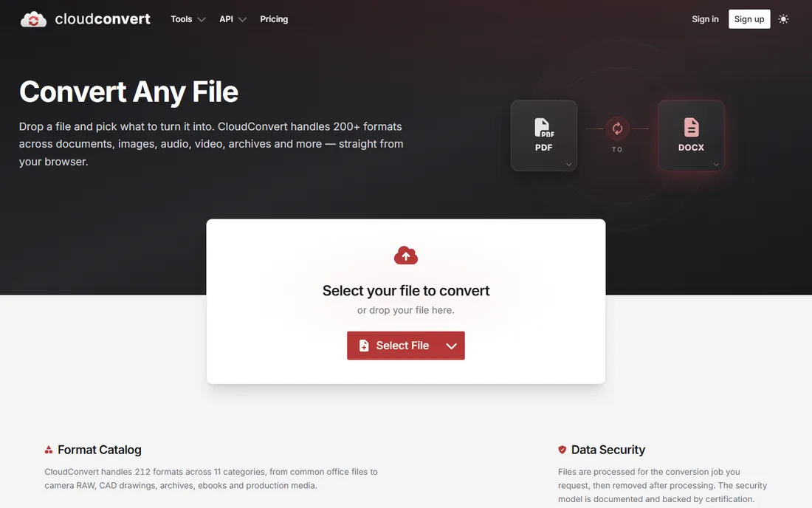Click the 'Select your file to convert' text
812x508 pixels.
(x=406, y=290)
